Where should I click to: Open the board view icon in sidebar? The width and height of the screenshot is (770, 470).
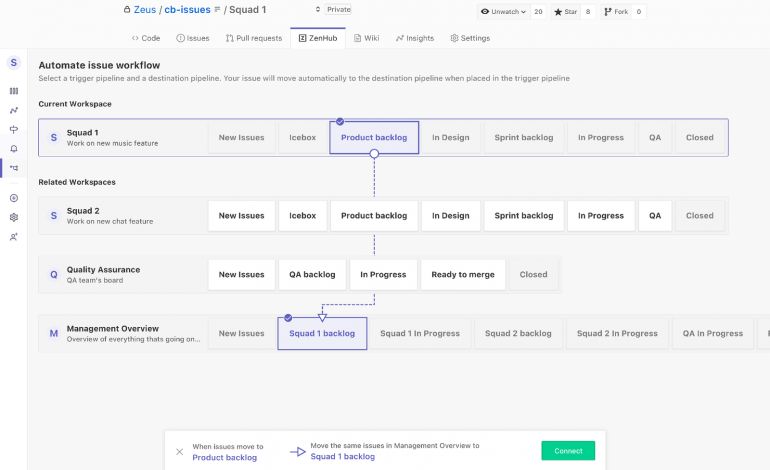pyautogui.click(x=14, y=91)
